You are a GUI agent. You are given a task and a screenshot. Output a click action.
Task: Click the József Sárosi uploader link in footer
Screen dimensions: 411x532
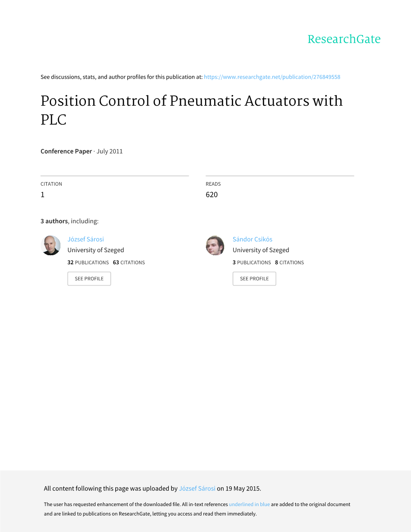197,489
